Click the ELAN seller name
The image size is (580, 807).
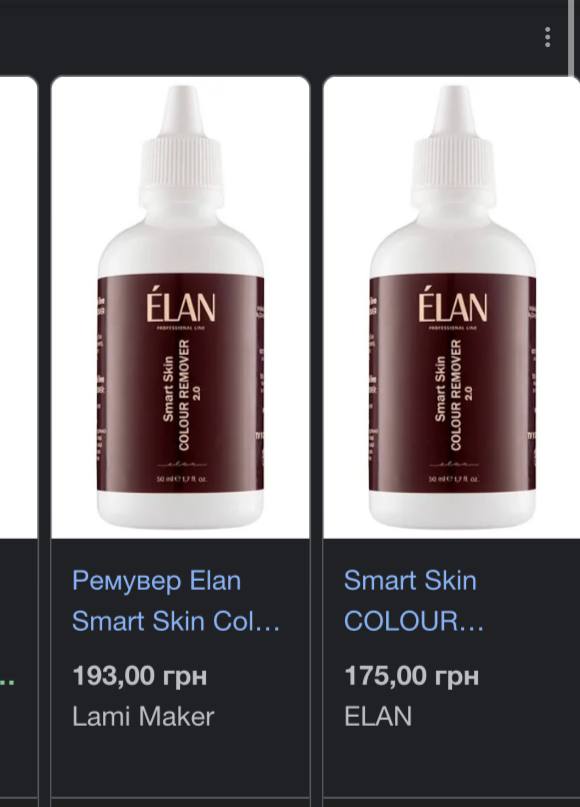[378, 716]
